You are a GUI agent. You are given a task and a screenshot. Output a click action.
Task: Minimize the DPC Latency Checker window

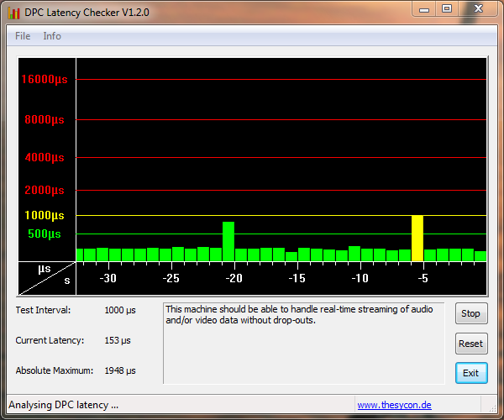pyautogui.click(x=424, y=9)
